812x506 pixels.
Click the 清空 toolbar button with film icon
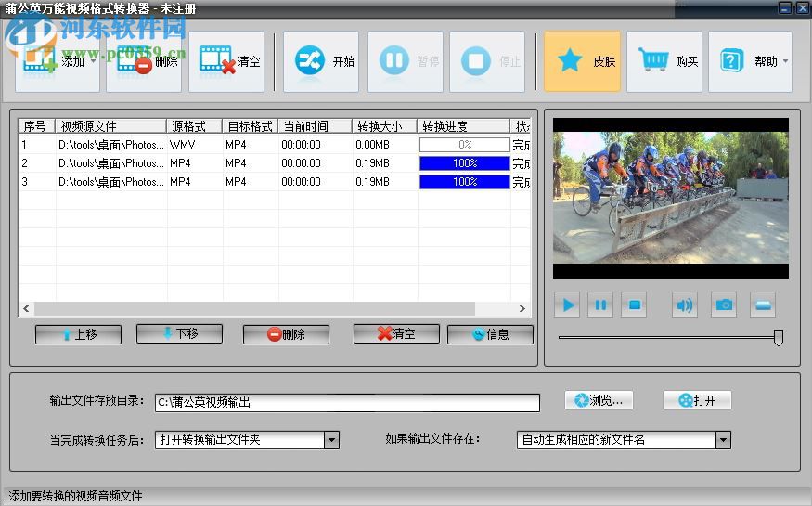tap(226, 61)
